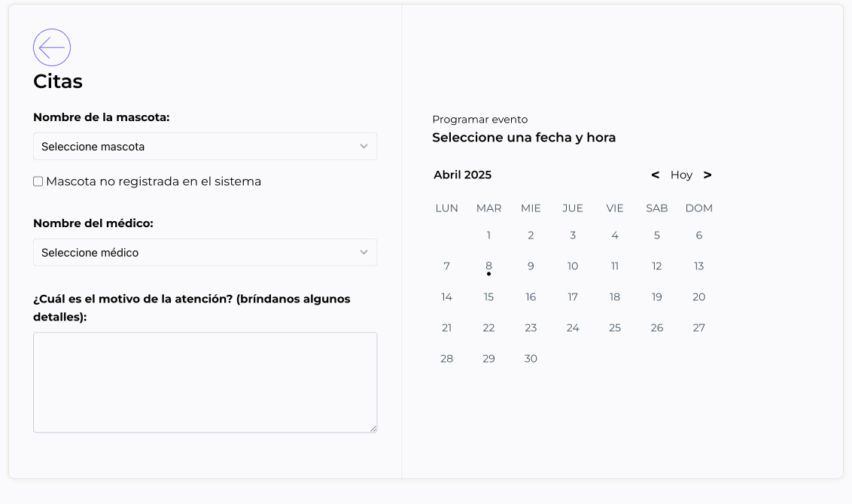852x504 pixels.
Task: Go to previous month in calendar
Action: click(x=655, y=175)
